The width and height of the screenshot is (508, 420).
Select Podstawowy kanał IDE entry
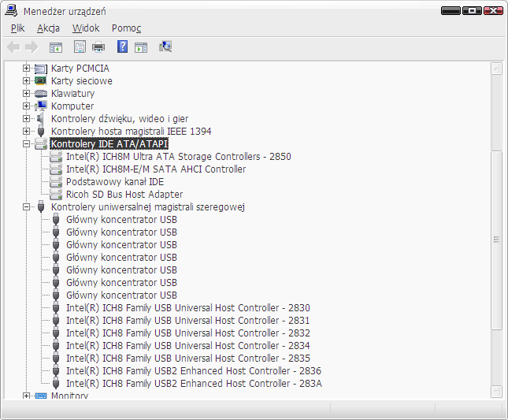tap(115, 182)
